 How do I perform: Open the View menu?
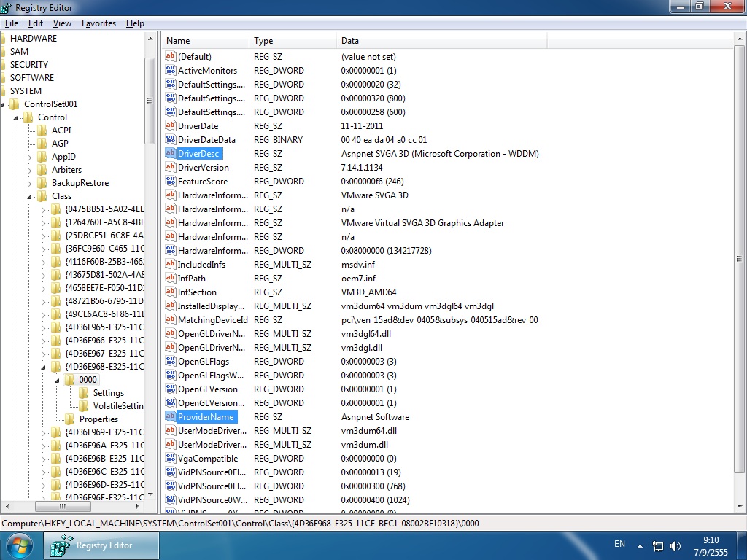pyautogui.click(x=62, y=23)
